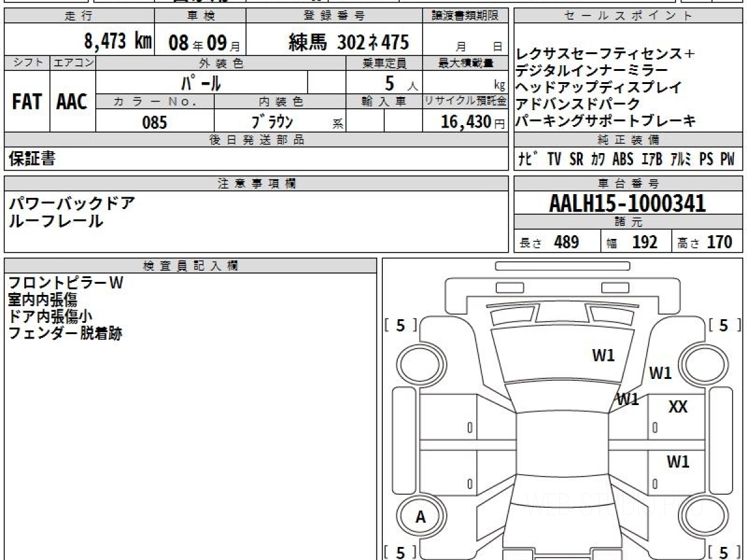Click the 諸元 section header
Image resolution: width=747 pixels, height=560 pixels.
628,222
